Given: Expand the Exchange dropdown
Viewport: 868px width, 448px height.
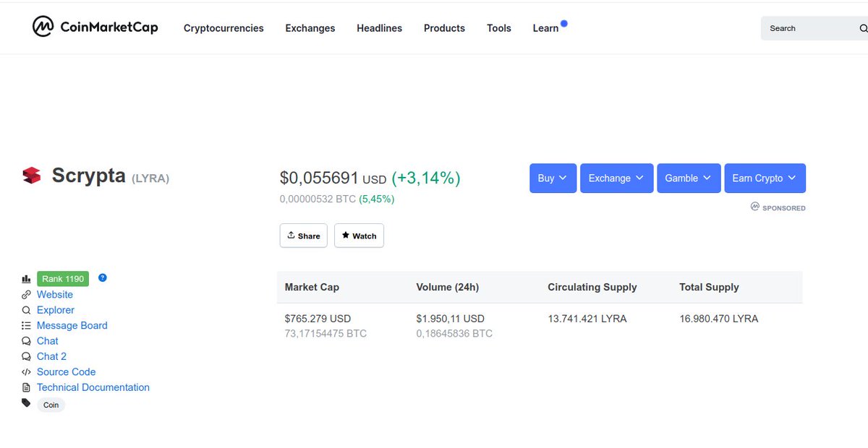Looking at the screenshot, I should 617,178.
